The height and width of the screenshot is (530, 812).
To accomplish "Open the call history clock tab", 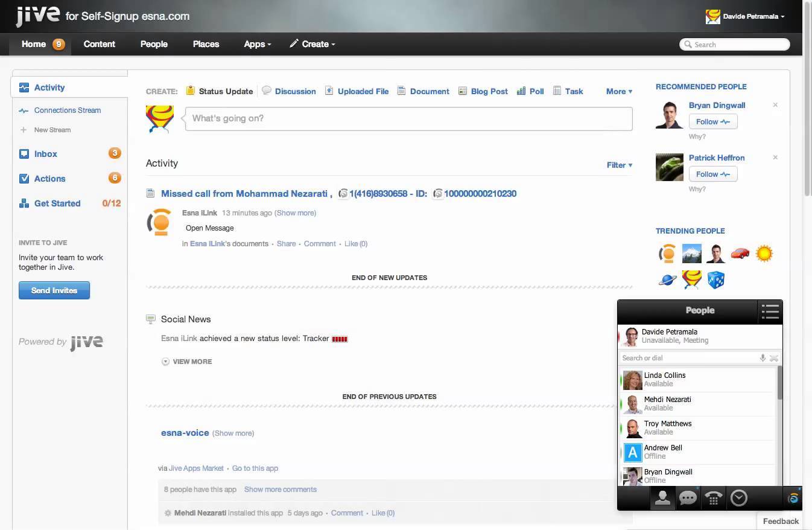I will pos(738,498).
